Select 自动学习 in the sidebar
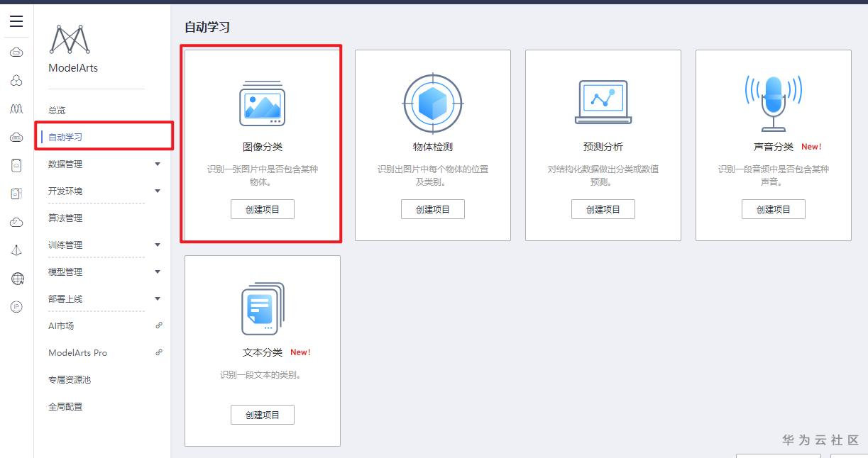Image resolution: width=868 pixels, height=458 pixels. (x=65, y=137)
